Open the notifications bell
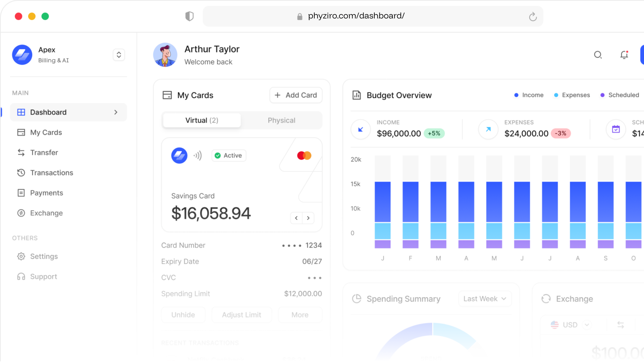This screenshot has width=644, height=362. click(x=624, y=55)
